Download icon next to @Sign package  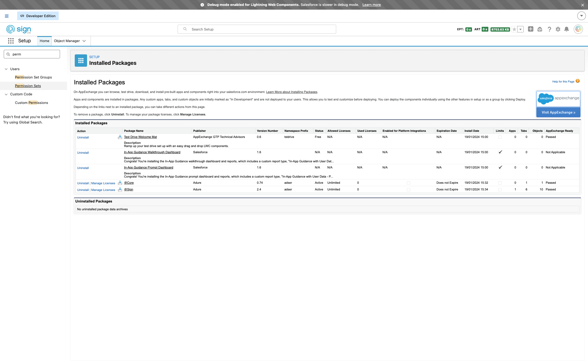[120, 189]
